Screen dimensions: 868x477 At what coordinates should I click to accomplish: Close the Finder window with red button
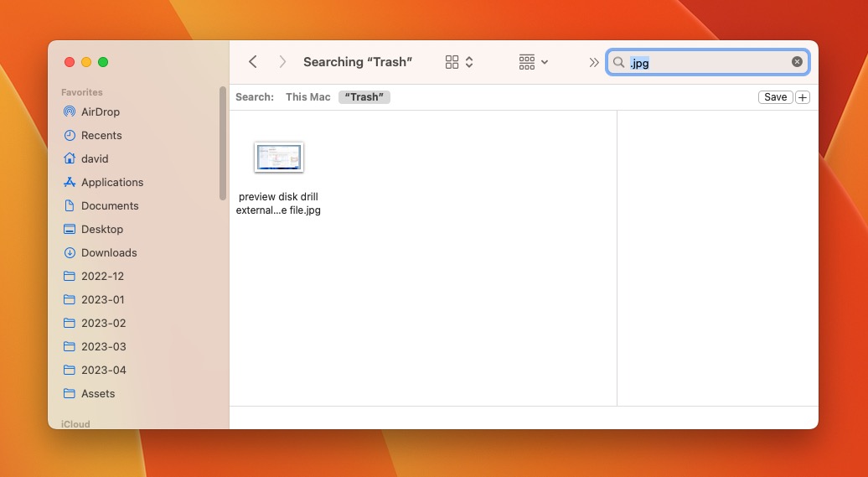click(70, 62)
